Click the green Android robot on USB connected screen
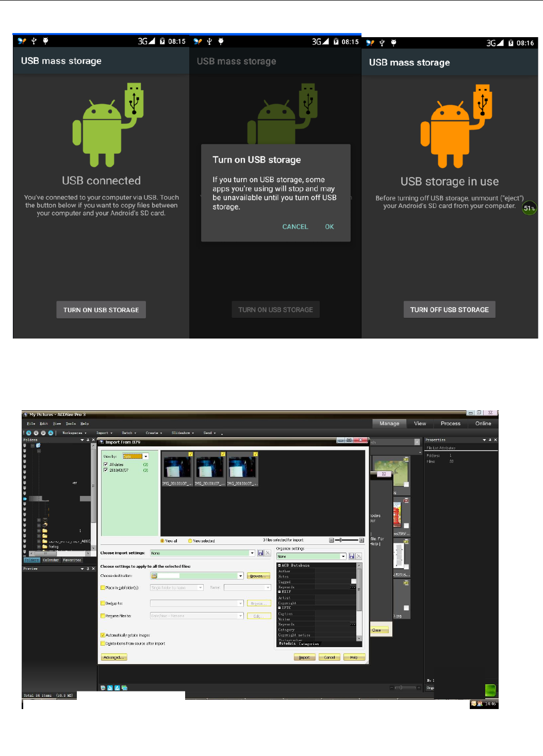 pos(107,125)
